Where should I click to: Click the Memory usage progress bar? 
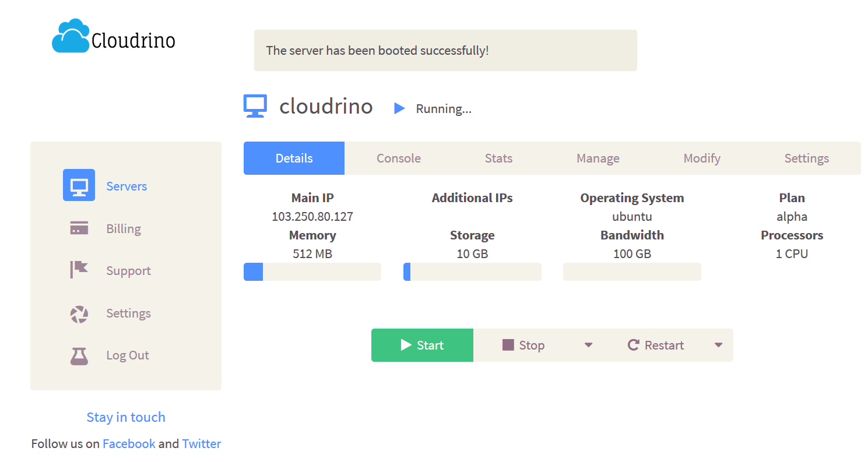coord(312,272)
